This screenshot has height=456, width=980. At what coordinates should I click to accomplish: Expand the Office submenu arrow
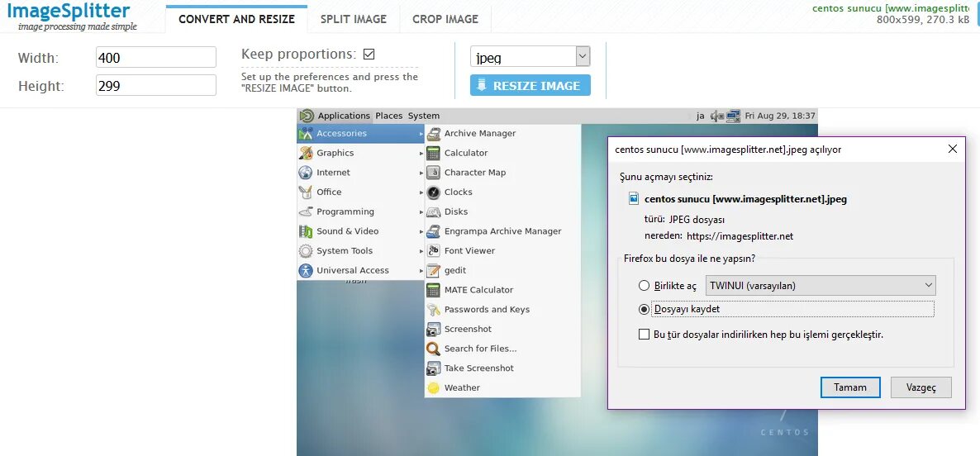(421, 192)
